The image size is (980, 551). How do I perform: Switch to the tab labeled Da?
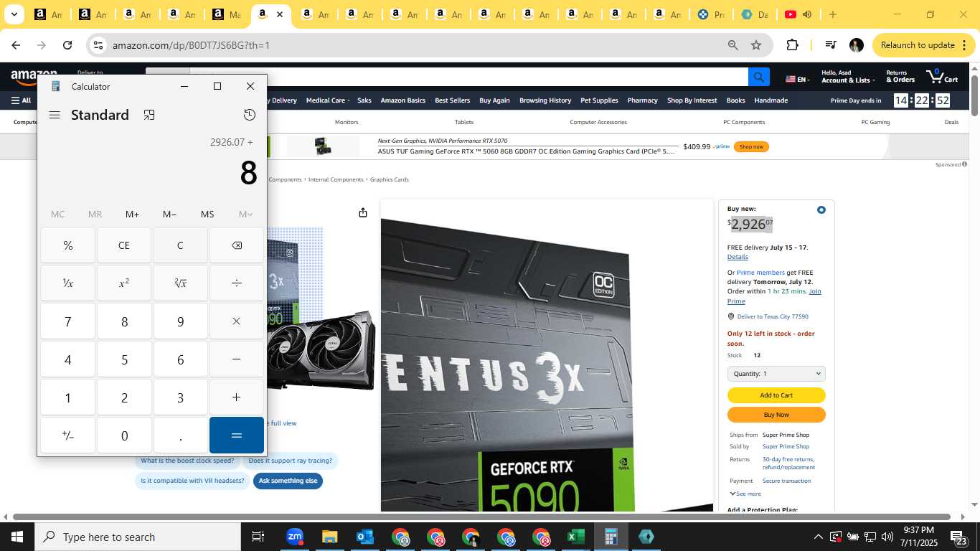pyautogui.click(x=755, y=14)
